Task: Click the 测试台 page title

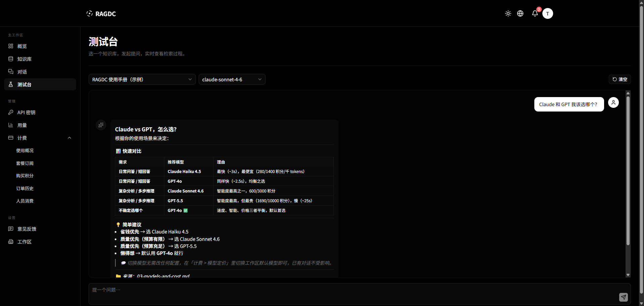Action: (x=103, y=42)
